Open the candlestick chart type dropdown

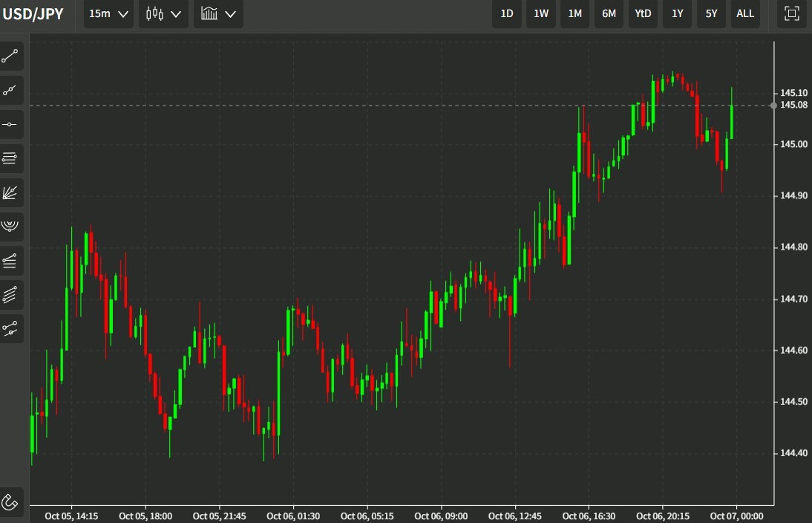[x=163, y=14]
